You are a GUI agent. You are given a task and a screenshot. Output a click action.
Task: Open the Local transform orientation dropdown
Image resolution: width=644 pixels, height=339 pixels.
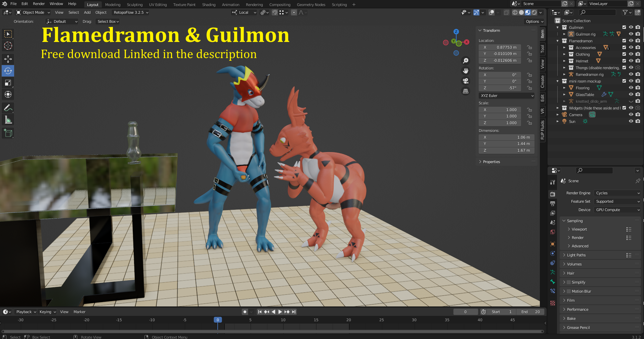click(244, 12)
